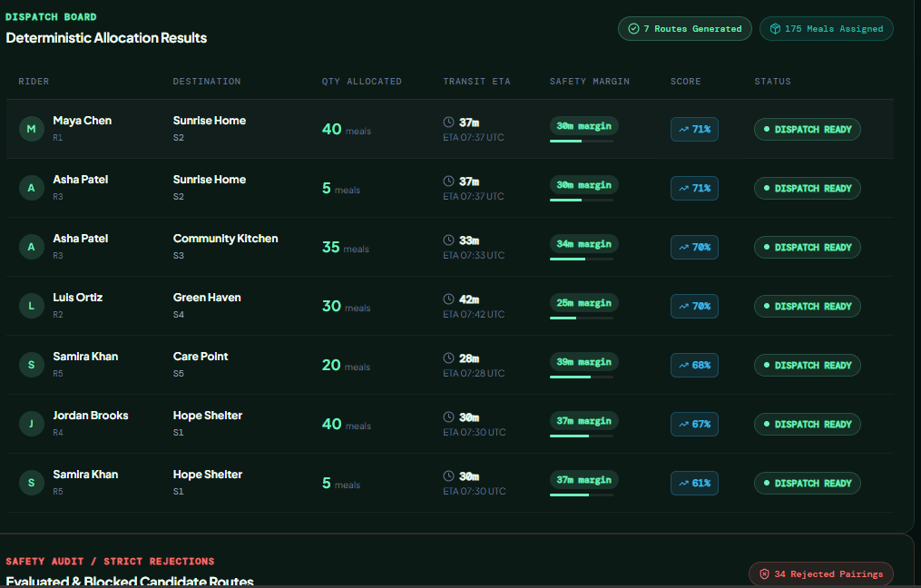Click the shield icon in the Rejected Pairings badge
921x588 pixels.
point(764,573)
